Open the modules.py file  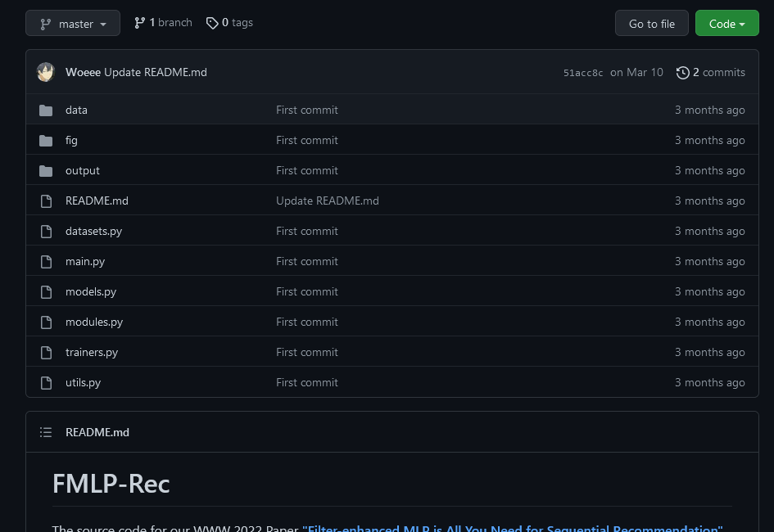tap(94, 322)
